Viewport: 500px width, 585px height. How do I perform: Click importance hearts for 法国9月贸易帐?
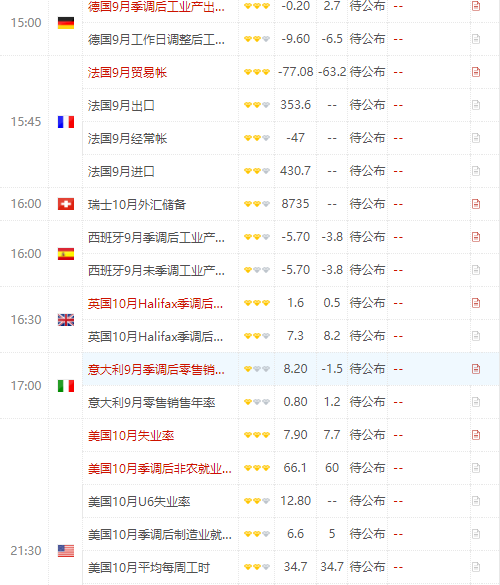coord(257,72)
